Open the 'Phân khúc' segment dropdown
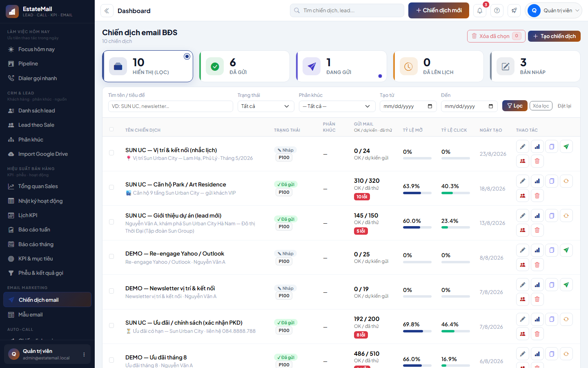The width and height of the screenshot is (588, 368). pos(337,106)
